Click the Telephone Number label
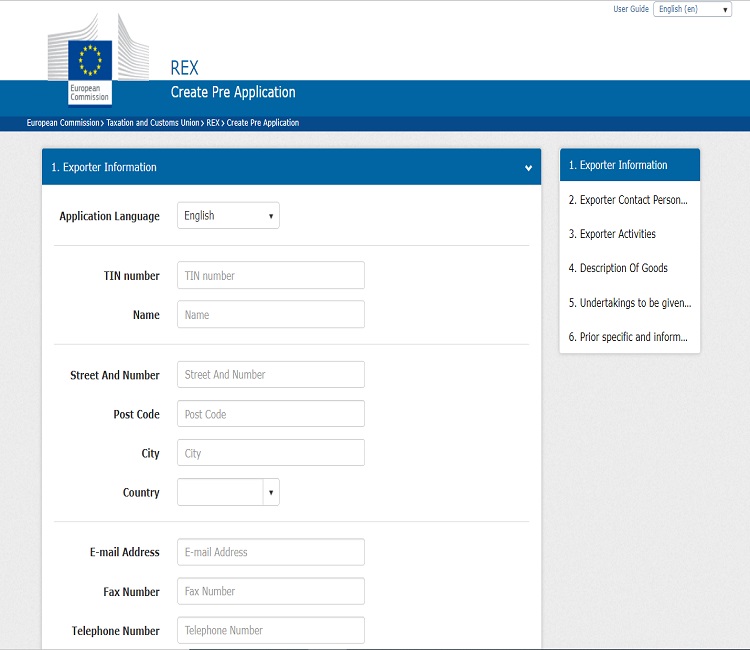Image resolution: width=750 pixels, height=650 pixels. 116,631
